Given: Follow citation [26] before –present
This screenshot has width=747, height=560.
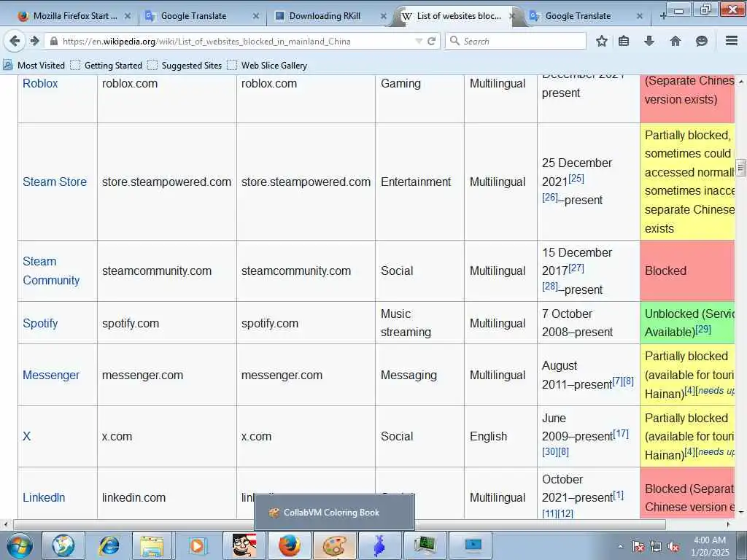Looking at the screenshot, I should point(550,197).
